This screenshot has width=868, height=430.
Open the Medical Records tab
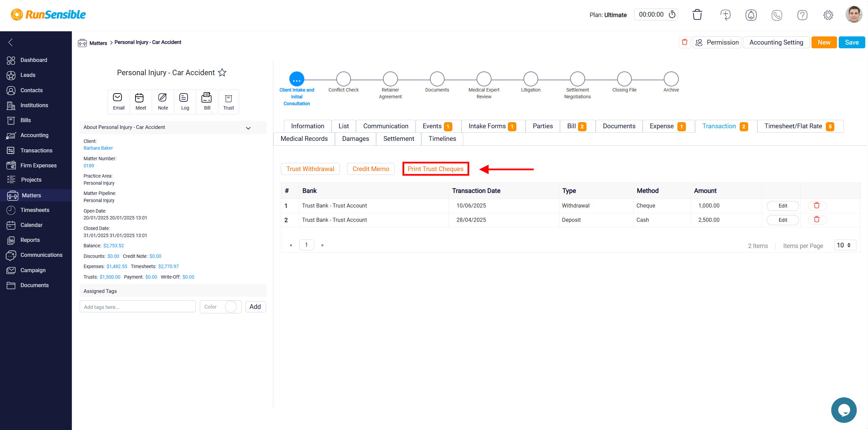click(x=304, y=139)
